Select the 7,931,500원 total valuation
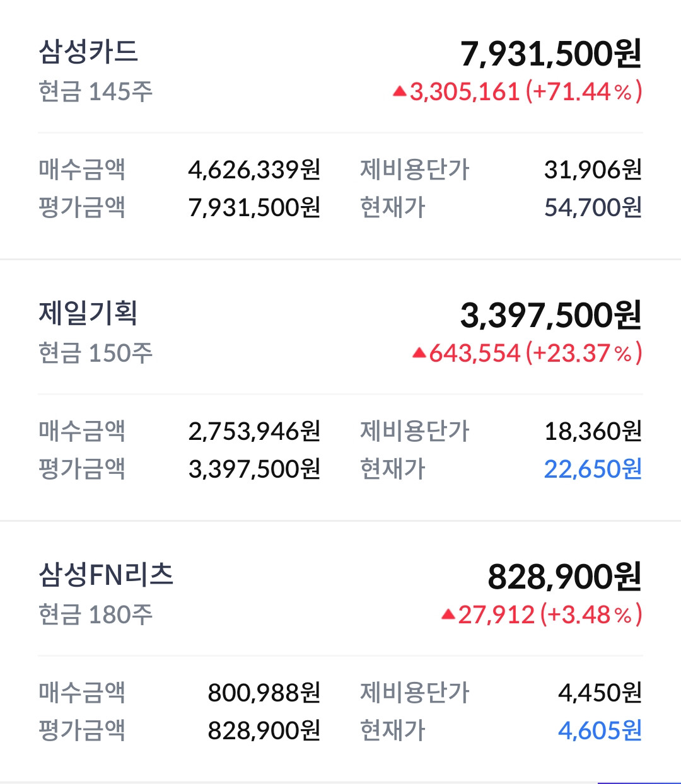 coord(550,54)
